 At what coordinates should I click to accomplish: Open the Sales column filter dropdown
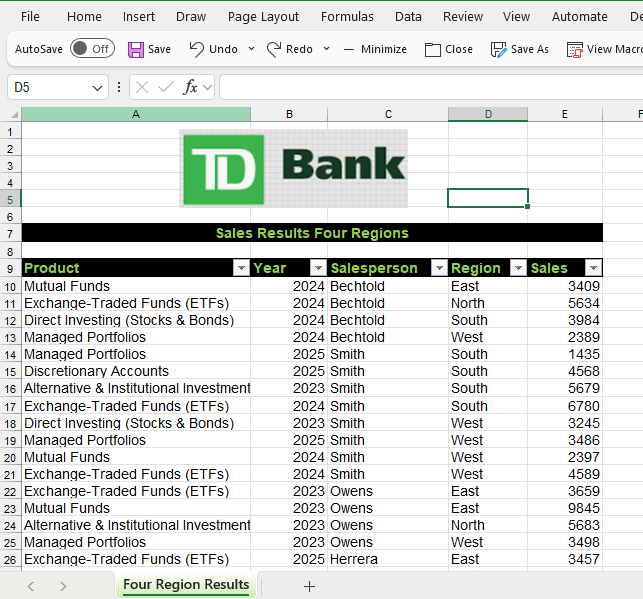click(593, 268)
